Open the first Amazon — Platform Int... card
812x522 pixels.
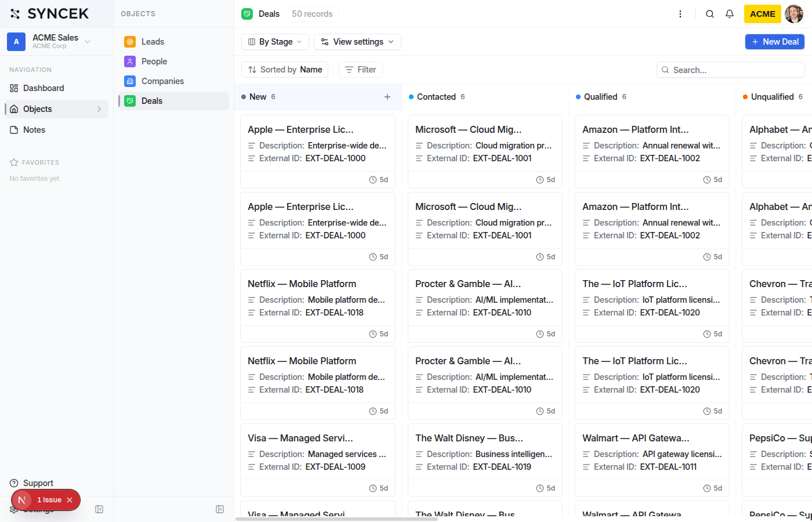click(x=652, y=151)
